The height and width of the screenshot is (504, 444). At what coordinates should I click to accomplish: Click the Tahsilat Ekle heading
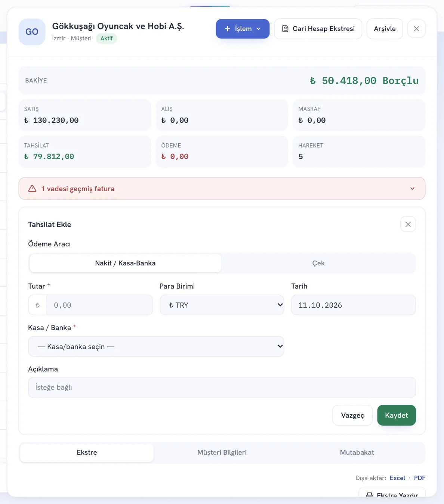click(x=49, y=224)
